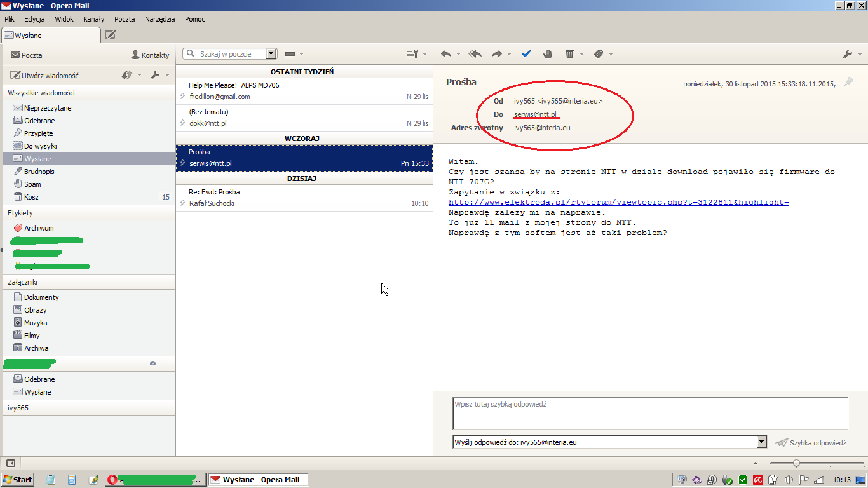Open the Poczta menu

coord(125,19)
